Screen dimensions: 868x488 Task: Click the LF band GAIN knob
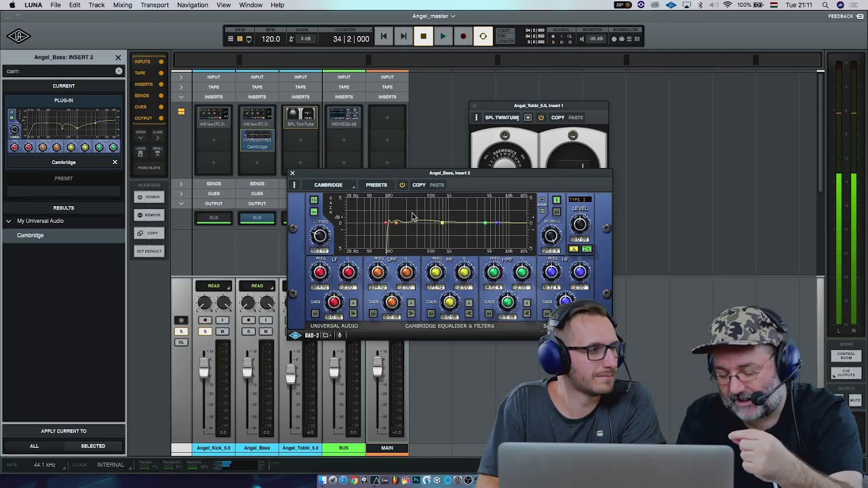coord(334,302)
